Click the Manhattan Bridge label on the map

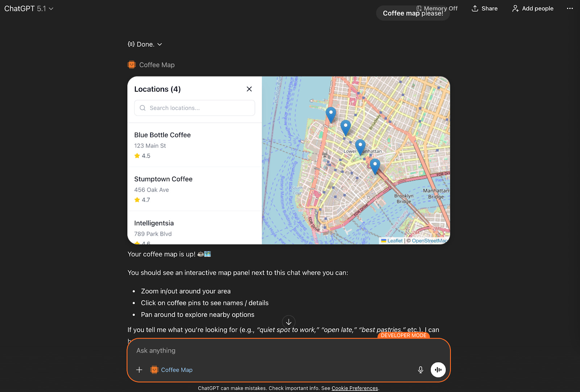tap(436, 193)
